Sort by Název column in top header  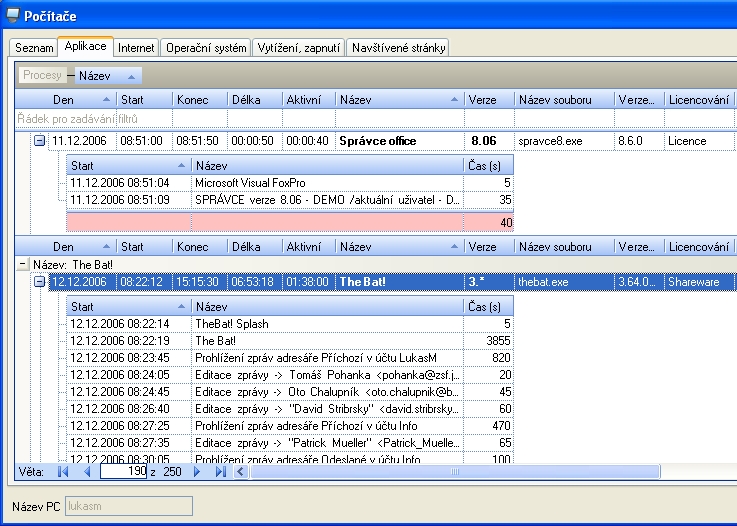coord(400,100)
